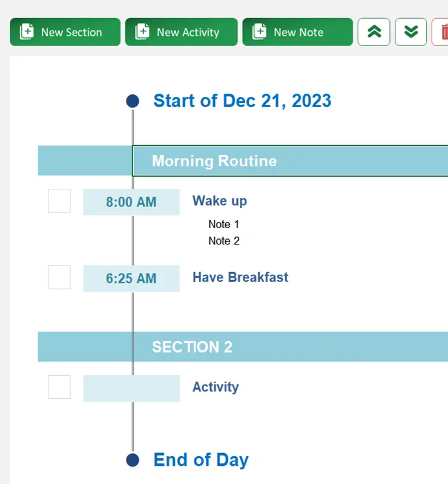The height and width of the screenshot is (484, 448).
Task: Click the move down double-chevron icon
Action: tap(411, 32)
